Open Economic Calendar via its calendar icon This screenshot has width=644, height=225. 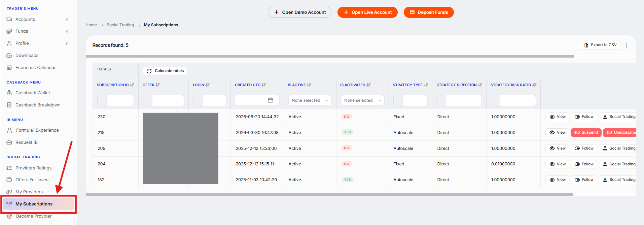click(9, 67)
